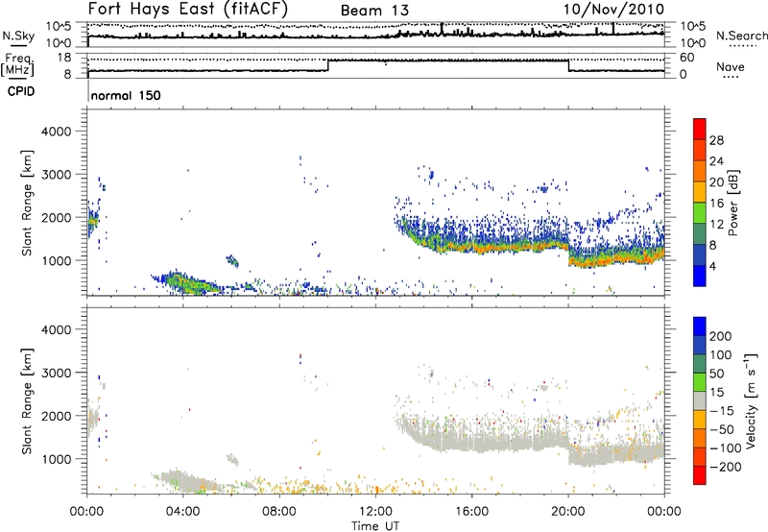The image size is (768, 532).
Task: Click the 18 frequency axis tick
Action: pyautogui.click(x=64, y=58)
